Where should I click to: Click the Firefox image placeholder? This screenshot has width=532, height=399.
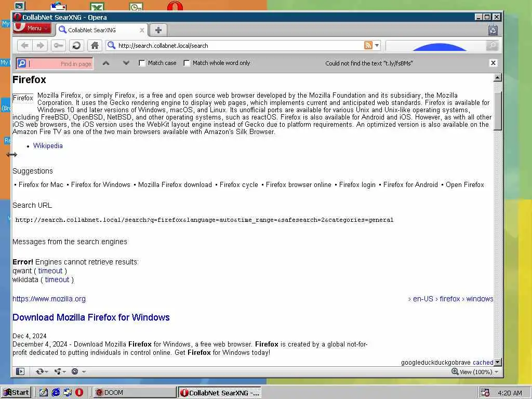pos(23,98)
